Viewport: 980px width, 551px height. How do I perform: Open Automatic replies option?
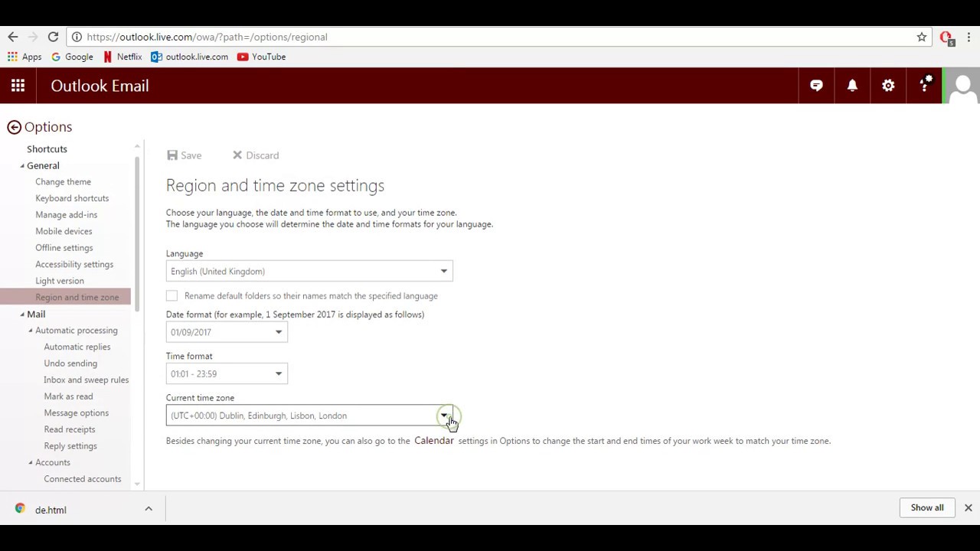(77, 347)
